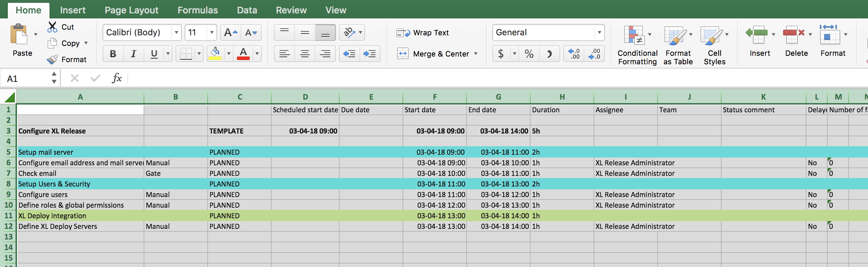Toggle align text left
868x267 pixels.
point(284,54)
